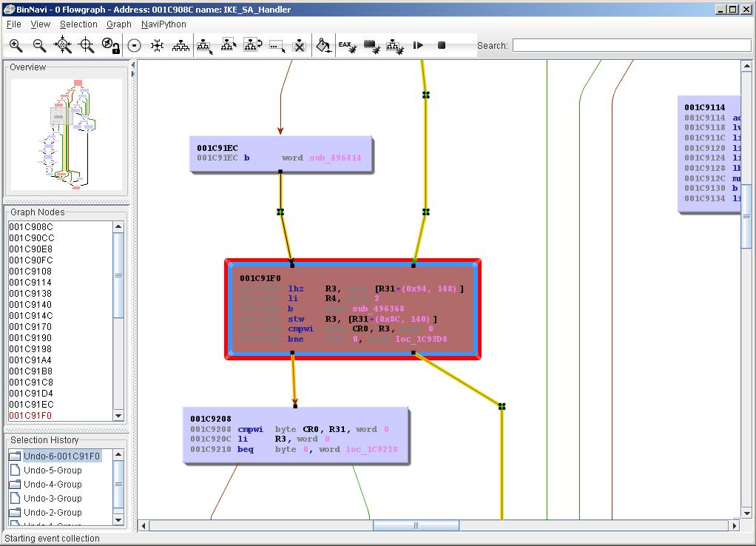Select Undo-6-001C91F0 in Selection History

click(61, 456)
